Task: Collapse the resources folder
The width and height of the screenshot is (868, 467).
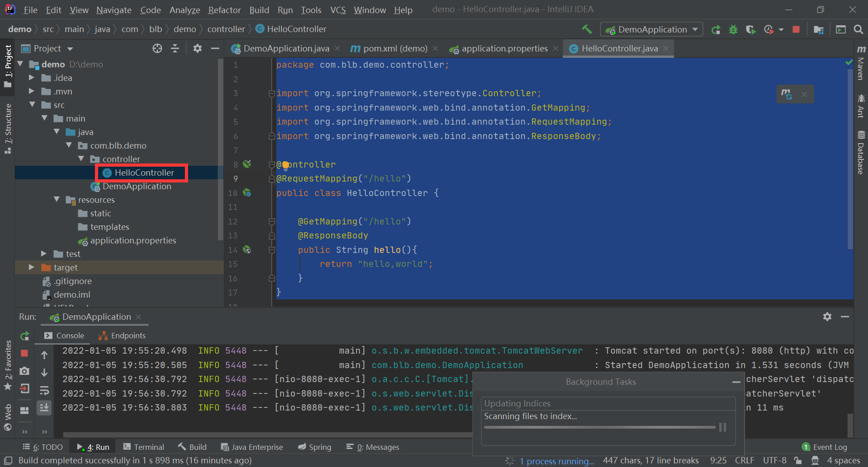Action: [x=57, y=200]
